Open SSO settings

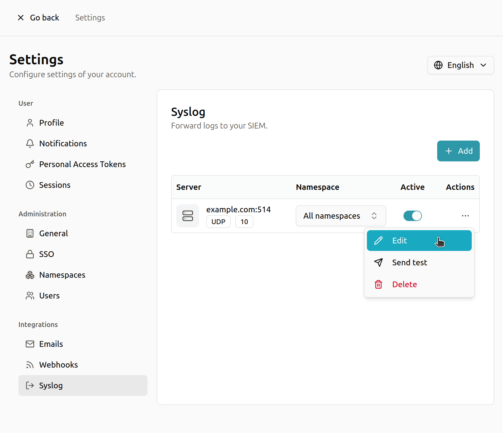(x=83, y=254)
